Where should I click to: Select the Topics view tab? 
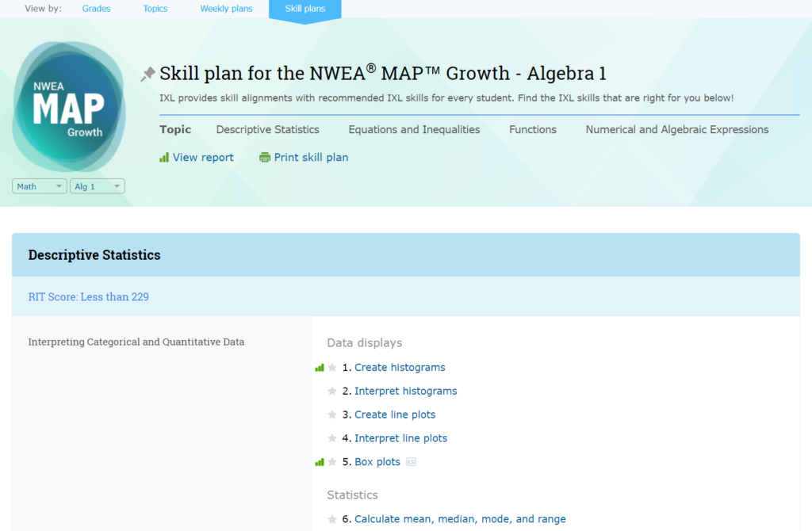[155, 9]
